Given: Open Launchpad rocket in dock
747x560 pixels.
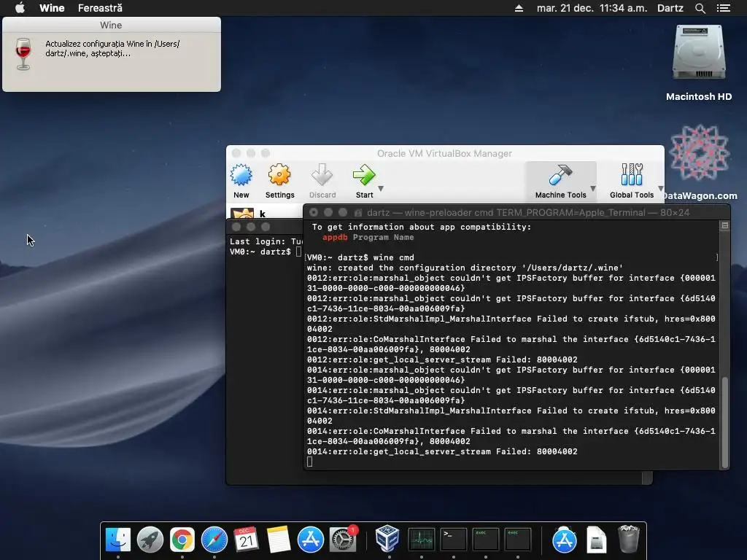Looking at the screenshot, I should 150,540.
